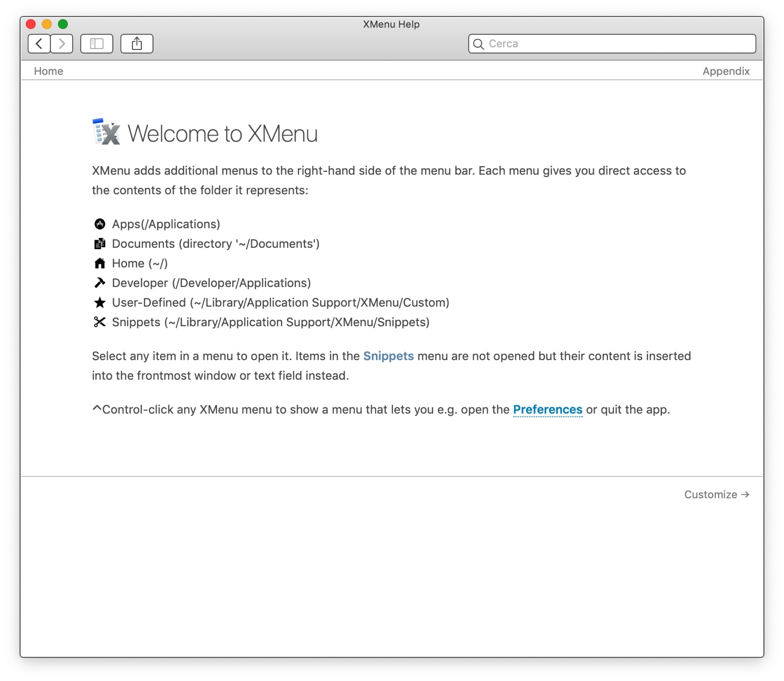Open the Appendix link at top right

(726, 71)
